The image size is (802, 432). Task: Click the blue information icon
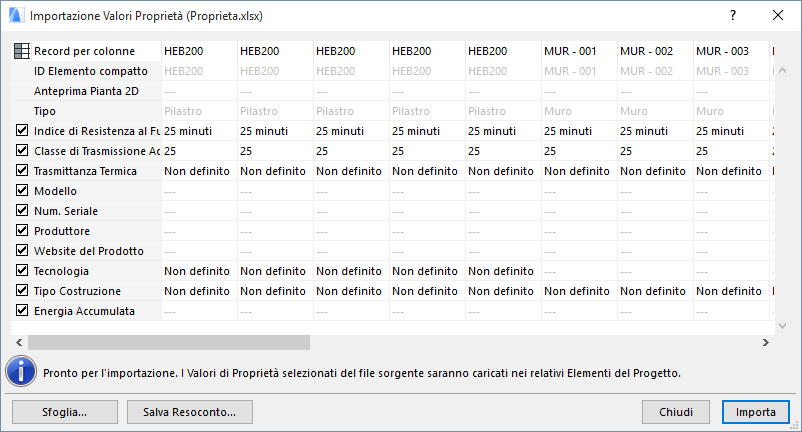pyautogui.click(x=20, y=372)
